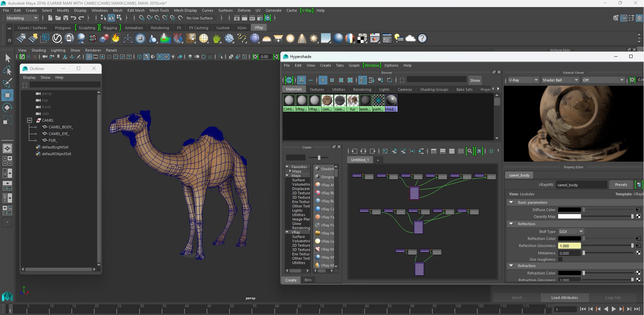644x315 pixels.
Task: Click the Presets button
Action: 621,185
